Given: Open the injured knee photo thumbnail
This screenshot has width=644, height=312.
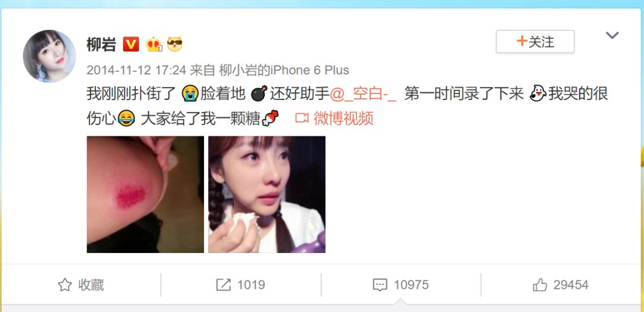Looking at the screenshot, I should pyautogui.click(x=145, y=194).
